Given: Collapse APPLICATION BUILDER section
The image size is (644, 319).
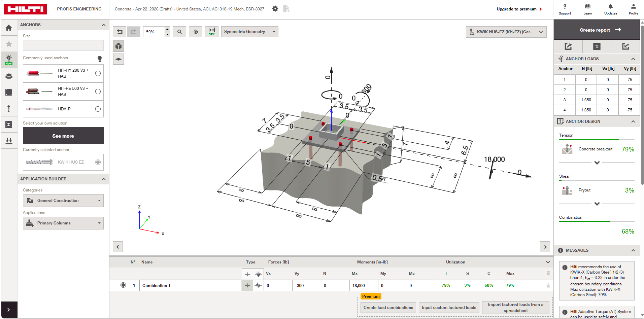Looking at the screenshot, I should pos(103,179).
